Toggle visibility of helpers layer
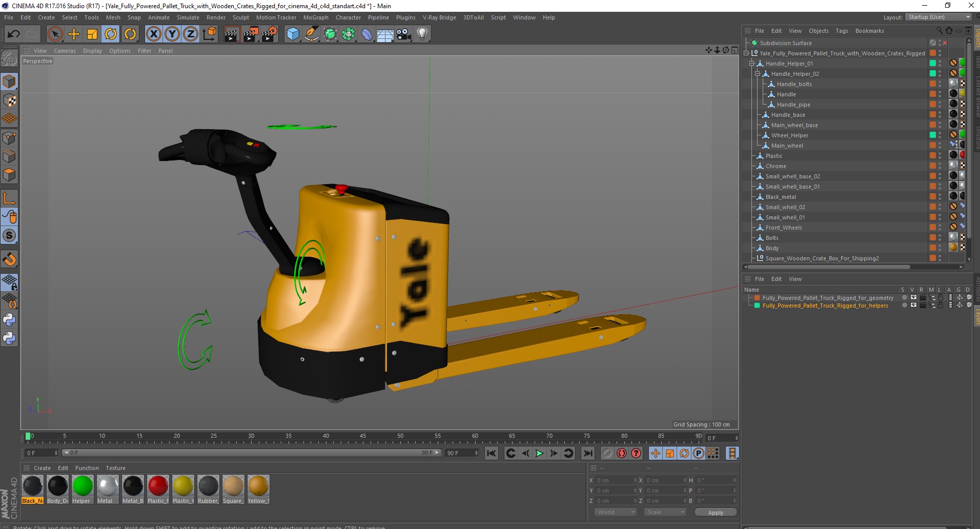 [x=913, y=306]
